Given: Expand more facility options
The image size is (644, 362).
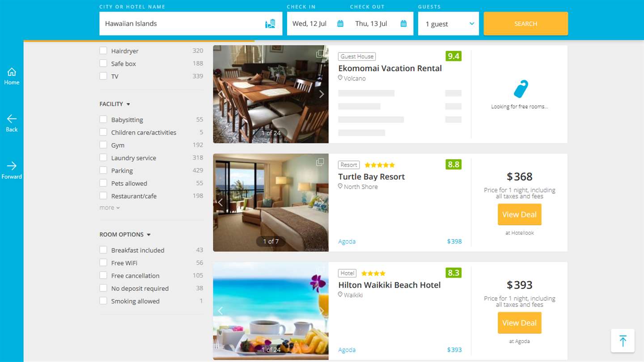Looking at the screenshot, I should coord(110,208).
